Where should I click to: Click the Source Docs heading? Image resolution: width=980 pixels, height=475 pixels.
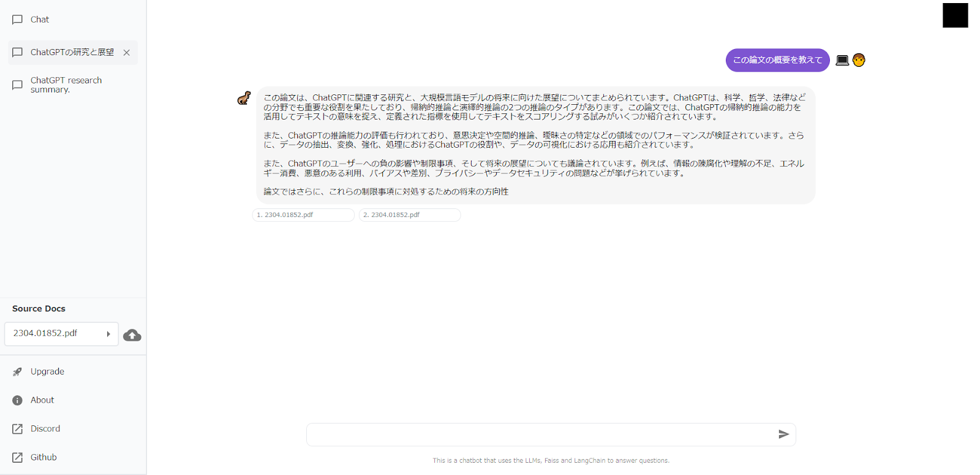point(39,309)
